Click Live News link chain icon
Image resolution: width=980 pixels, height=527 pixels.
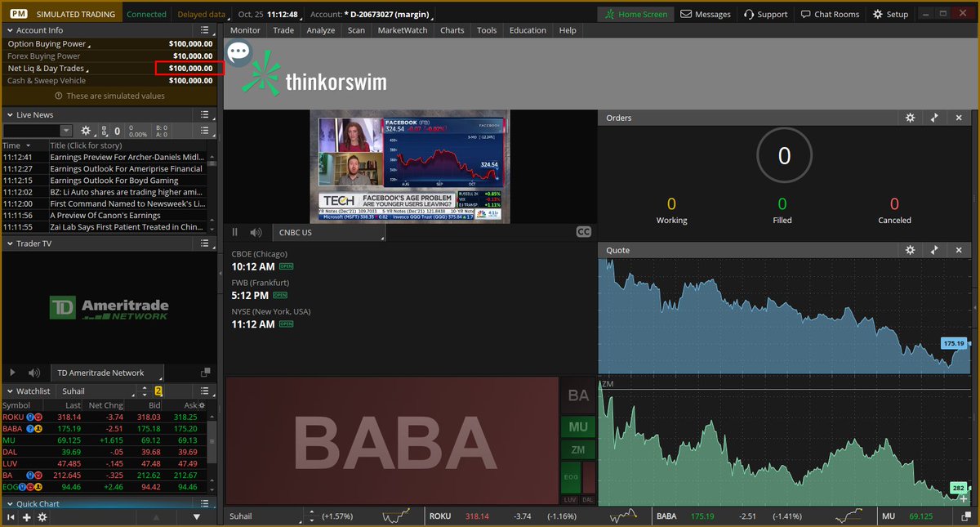coord(105,131)
